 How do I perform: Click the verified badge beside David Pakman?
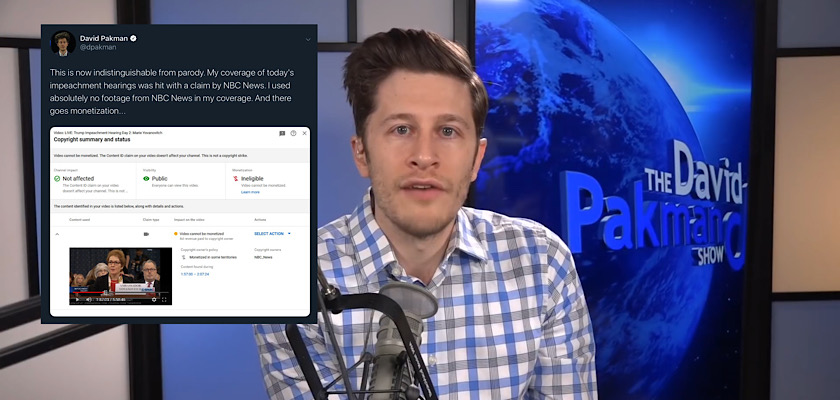pyautogui.click(x=133, y=38)
